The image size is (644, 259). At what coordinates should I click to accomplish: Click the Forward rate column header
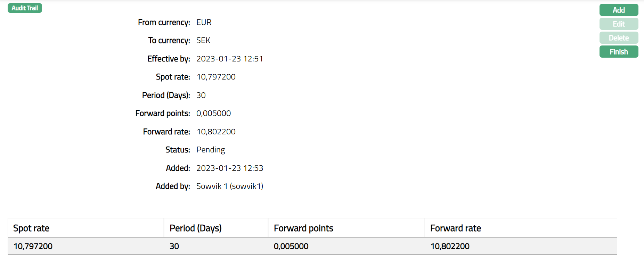click(455, 228)
